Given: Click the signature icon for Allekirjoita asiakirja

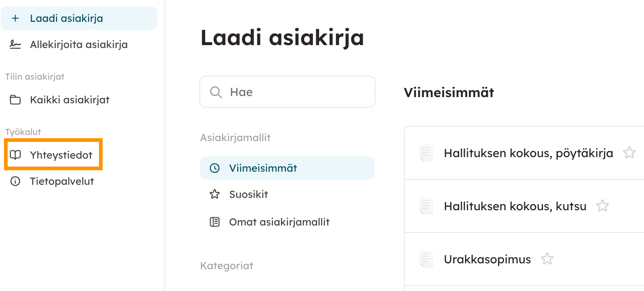Looking at the screenshot, I should 15,45.
